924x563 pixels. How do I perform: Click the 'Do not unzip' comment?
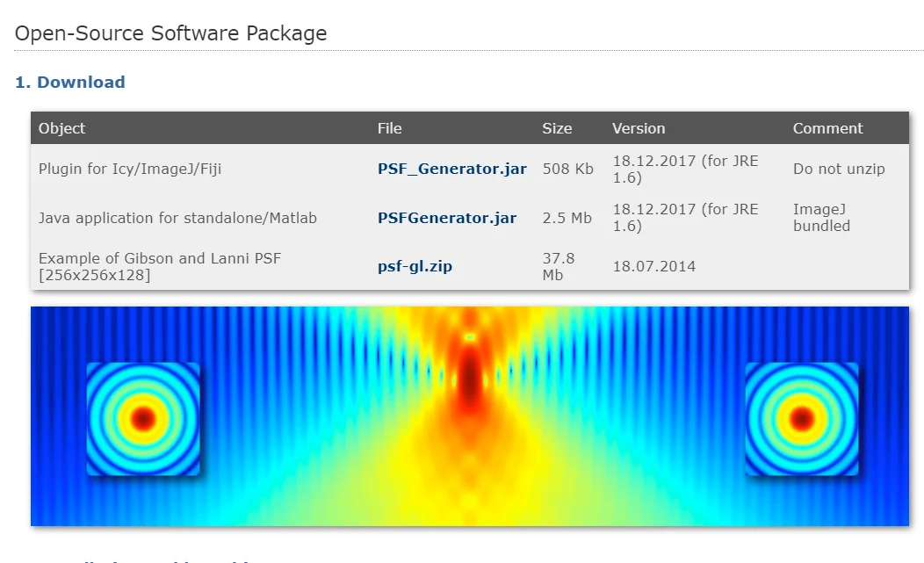(839, 169)
